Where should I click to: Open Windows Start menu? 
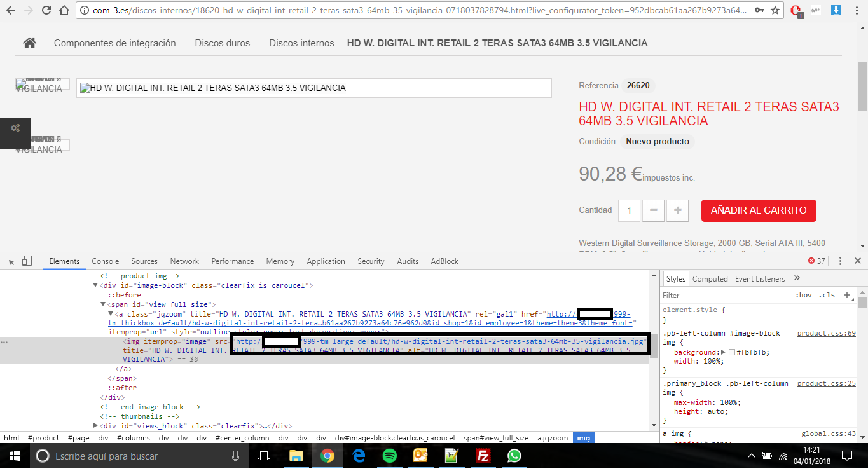[14, 456]
